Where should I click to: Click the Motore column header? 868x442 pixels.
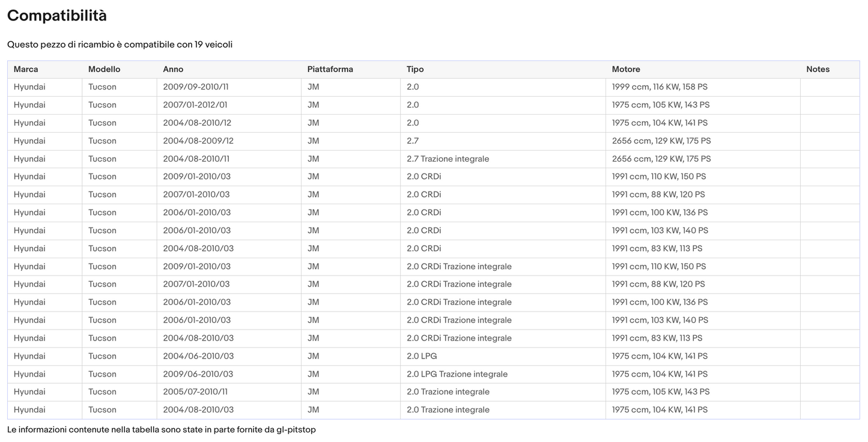tap(626, 69)
